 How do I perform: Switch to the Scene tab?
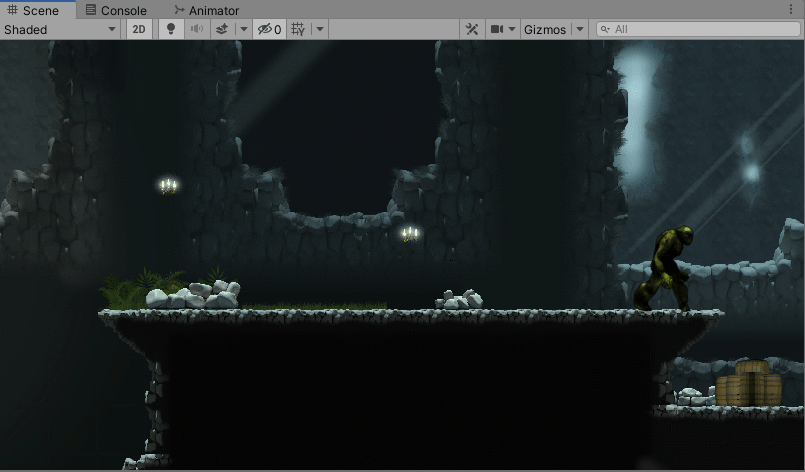pyautogui.click(x=33, y=10)
